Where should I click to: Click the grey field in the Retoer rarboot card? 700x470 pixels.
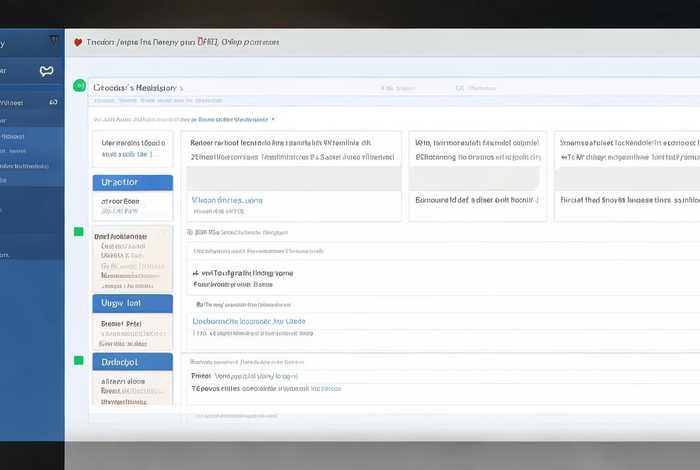pos(294,179)
